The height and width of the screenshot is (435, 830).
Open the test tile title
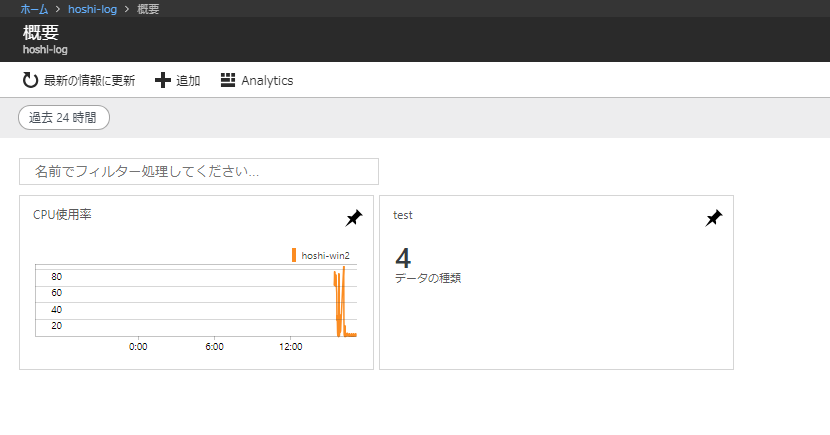(403, 215)
